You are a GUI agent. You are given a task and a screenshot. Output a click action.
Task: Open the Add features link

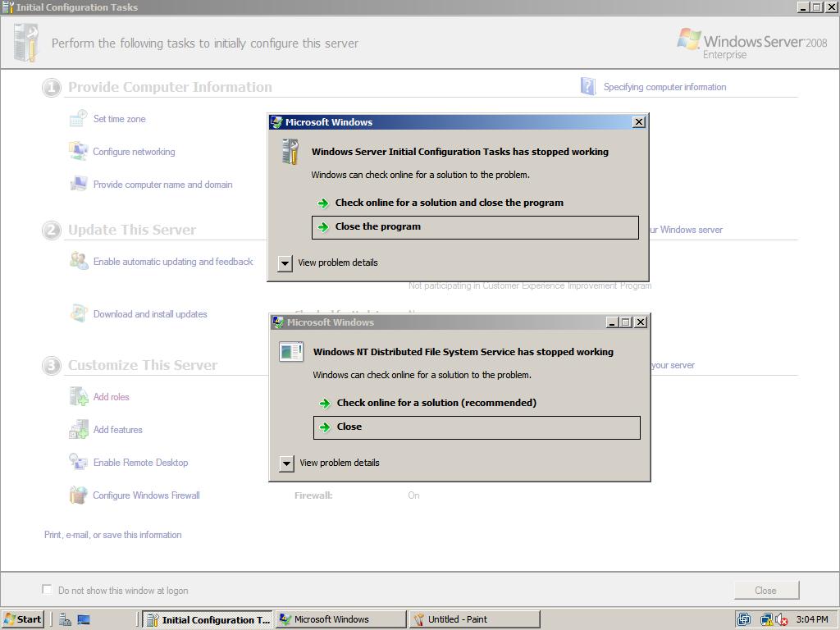118,430
